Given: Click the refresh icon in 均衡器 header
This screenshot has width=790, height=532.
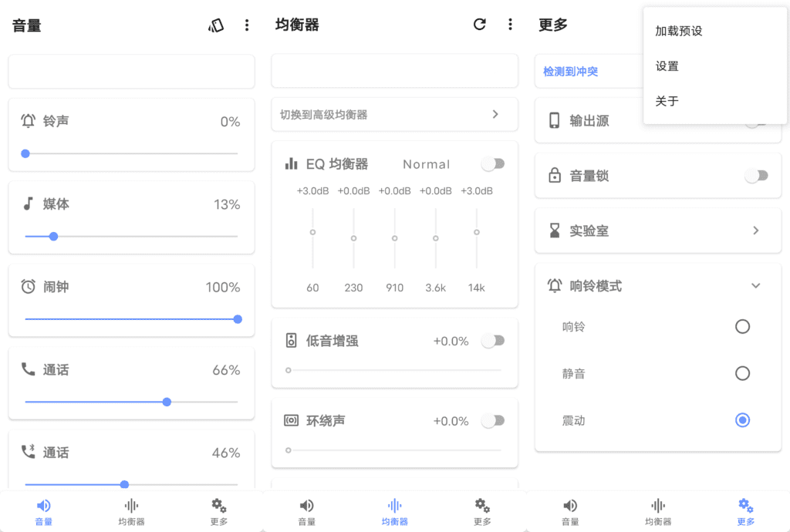Looking at the screenshot, I should click(x=480, y=25).
